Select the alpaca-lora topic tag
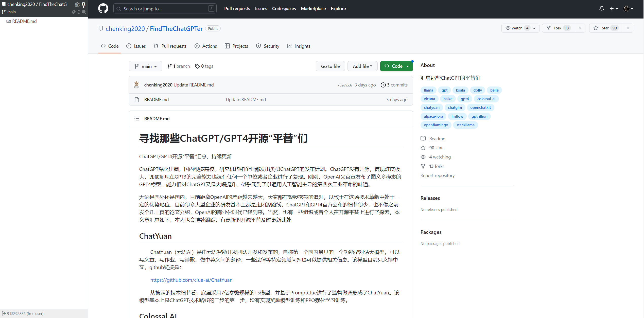This screenshot has width=644, height=318. (433, 116)
